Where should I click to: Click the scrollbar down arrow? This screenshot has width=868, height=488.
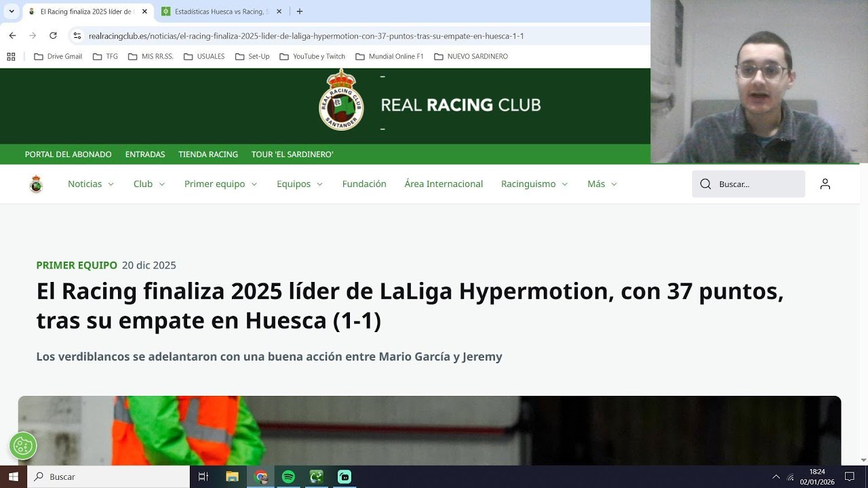pos(863,460)
